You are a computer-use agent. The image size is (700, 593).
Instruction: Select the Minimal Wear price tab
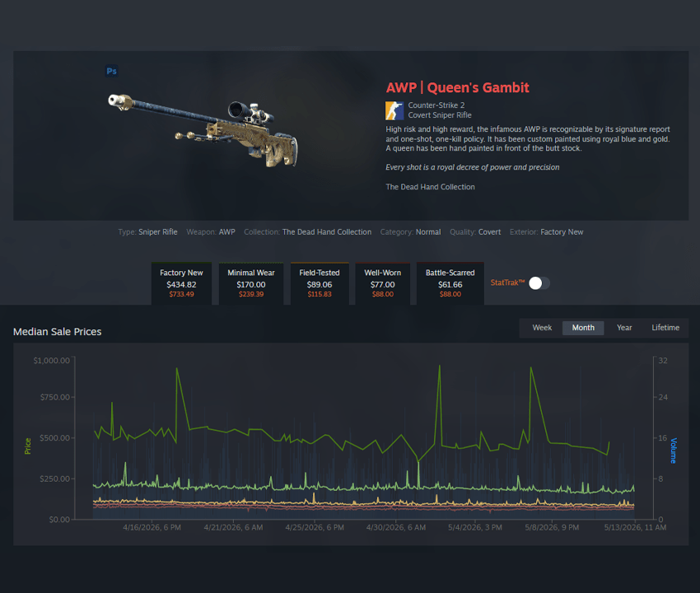point(251,283)
